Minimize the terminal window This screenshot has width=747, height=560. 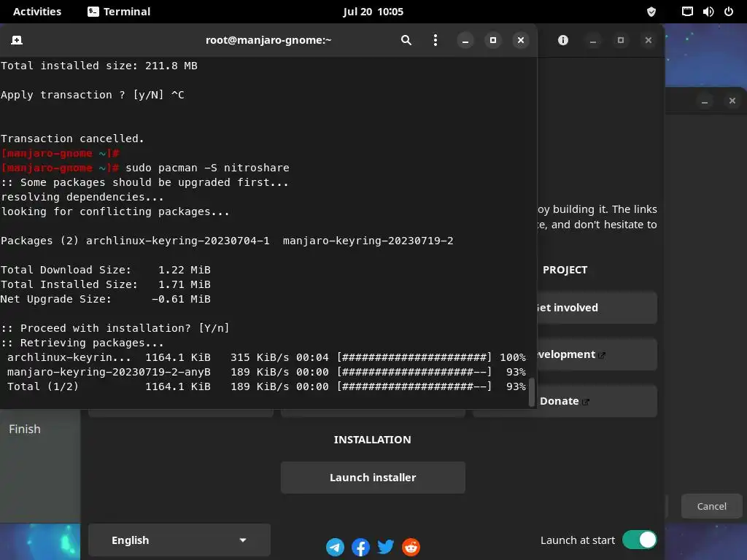coord(465,41)
